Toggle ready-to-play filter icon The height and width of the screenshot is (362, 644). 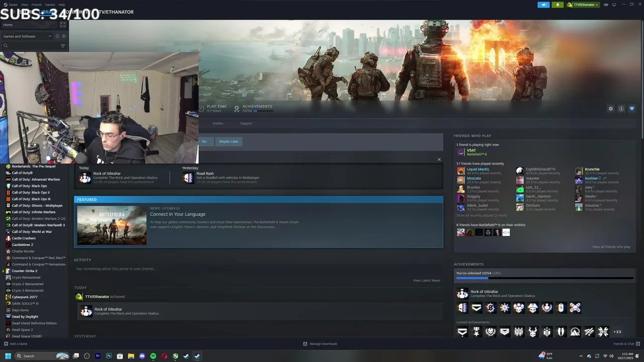(x=64, y=36)
